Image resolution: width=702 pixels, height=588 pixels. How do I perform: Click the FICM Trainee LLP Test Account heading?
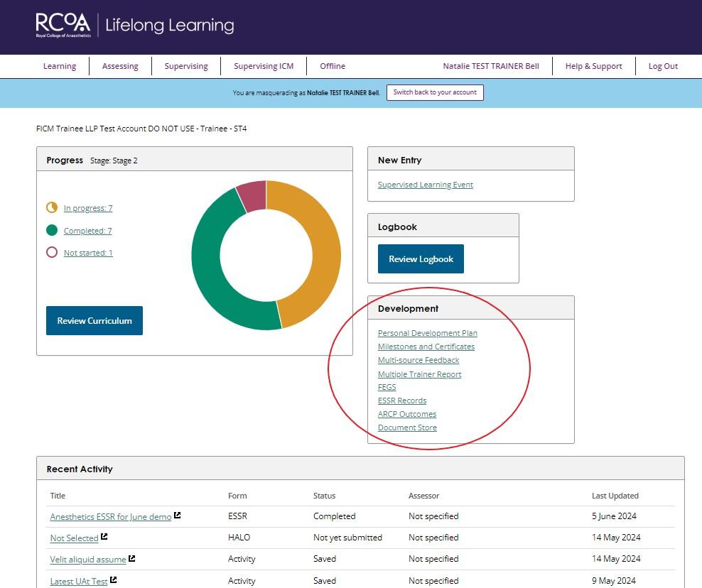[141, 129]
